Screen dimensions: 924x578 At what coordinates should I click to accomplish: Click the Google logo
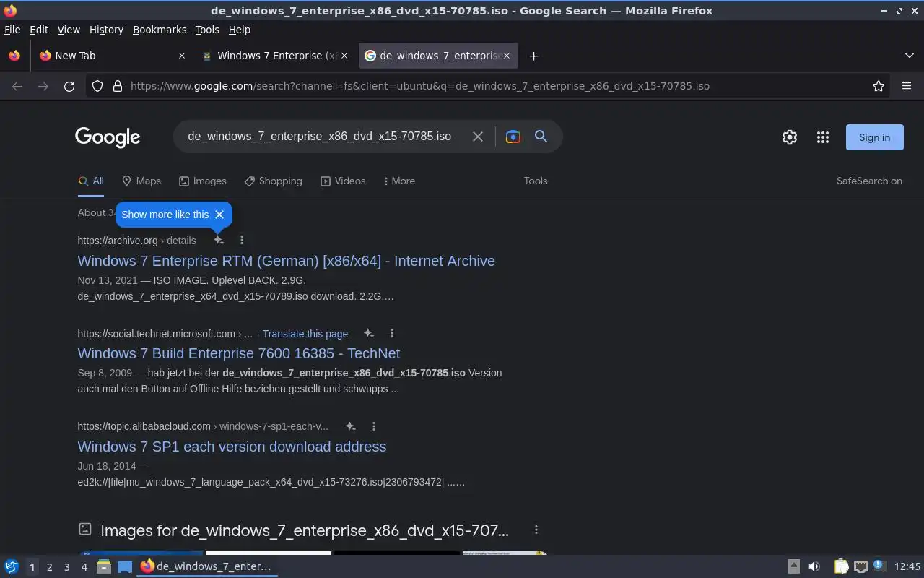(108, 137)
